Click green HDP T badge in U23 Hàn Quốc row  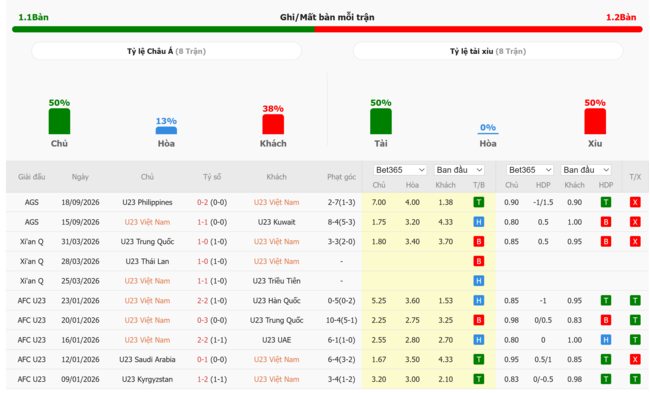606,301
